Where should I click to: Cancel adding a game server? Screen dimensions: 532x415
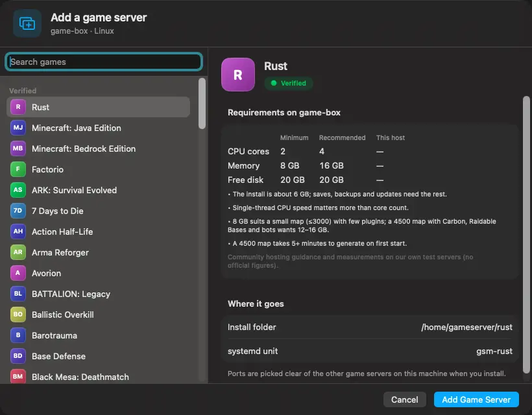404,399
